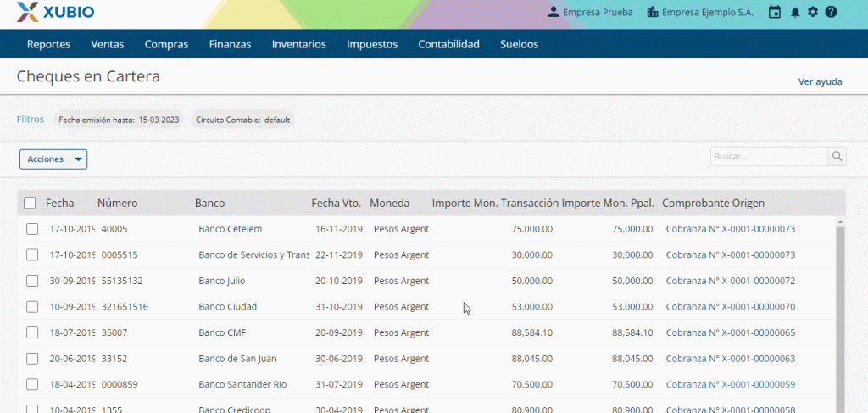868x413 pixels.
Task: Check the row for cheque 55135132
Action: tap(32, 281)
